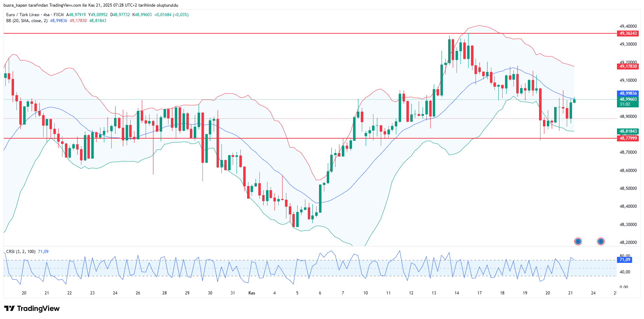Open the later economic event marker icon
644x319 pixels.
pos(600,241)
